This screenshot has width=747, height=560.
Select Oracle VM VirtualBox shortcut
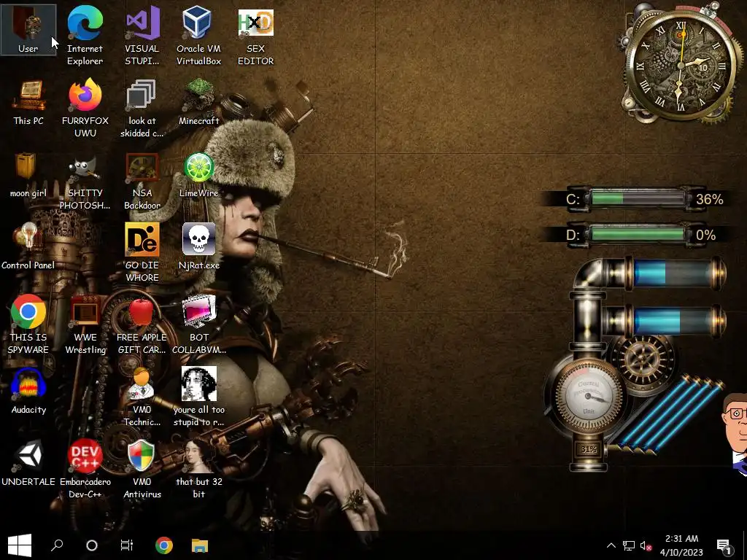coord(198,36)
